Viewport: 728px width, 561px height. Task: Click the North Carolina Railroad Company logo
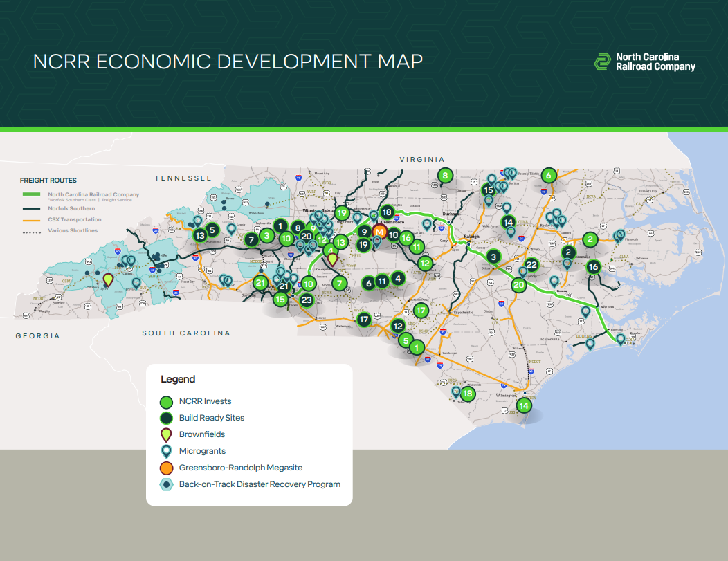pyautogui.click(x=644, y=62)
